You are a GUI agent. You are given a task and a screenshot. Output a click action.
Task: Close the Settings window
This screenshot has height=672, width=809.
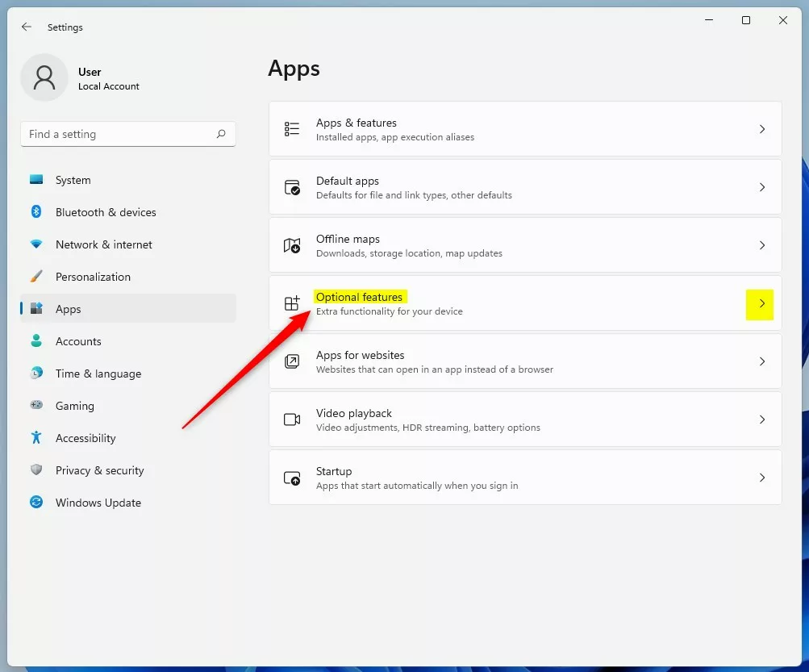pyautogui.click(x=782, y=20)
